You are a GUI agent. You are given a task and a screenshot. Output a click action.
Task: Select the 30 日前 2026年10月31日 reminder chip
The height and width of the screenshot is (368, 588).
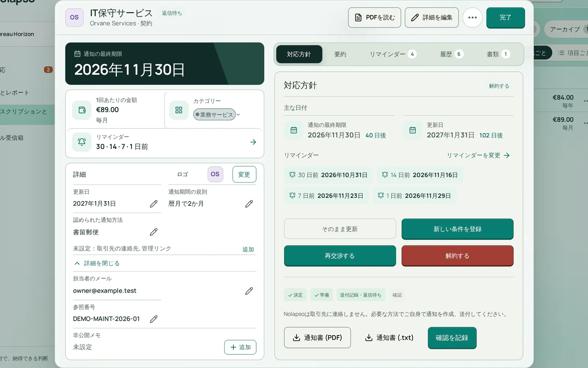coord(328,175)
